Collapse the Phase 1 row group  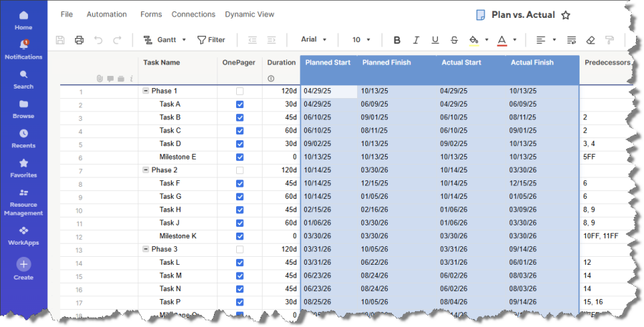(145, 91)
